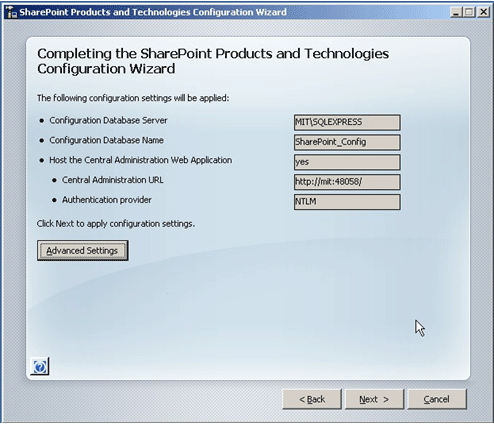494x424 pixels.
Task: Select the NTLM authentication provider field
Action: coord(347,202)
